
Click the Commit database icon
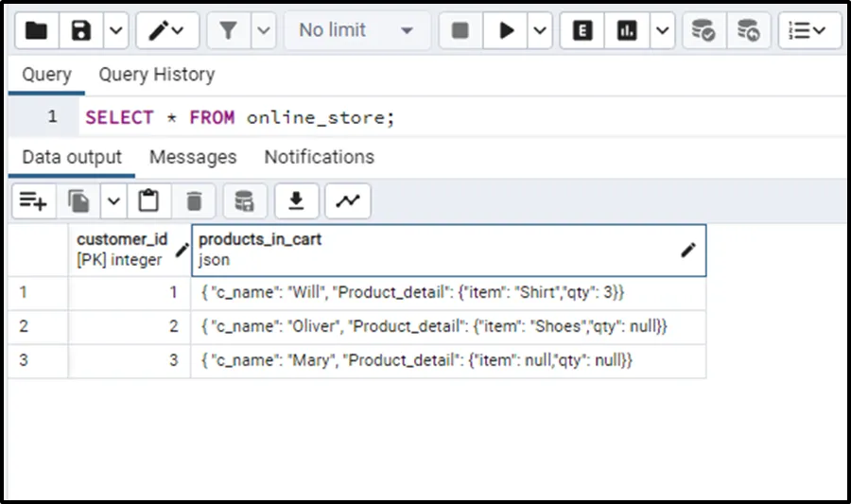click(x=703, y=30)
